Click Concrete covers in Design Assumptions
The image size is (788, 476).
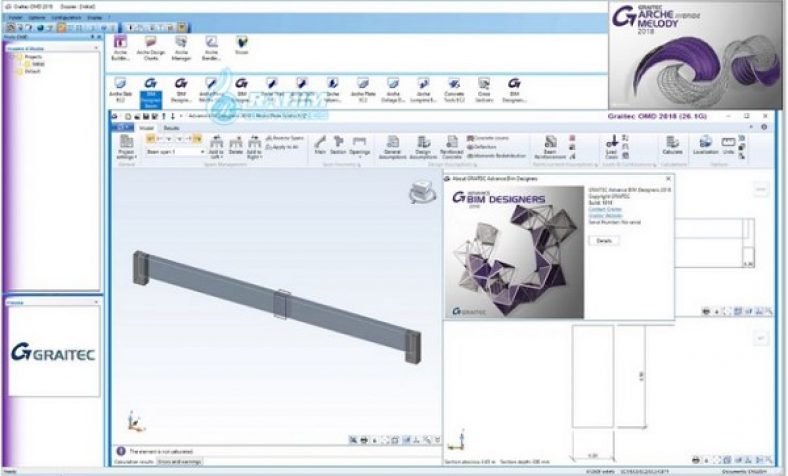487,138
